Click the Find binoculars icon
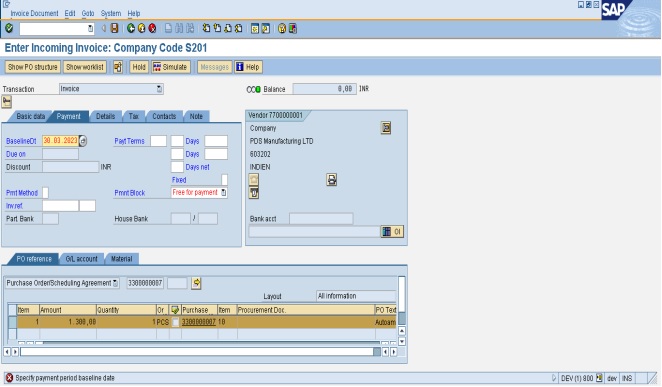 pyautogui.click(x=179, y=28)
